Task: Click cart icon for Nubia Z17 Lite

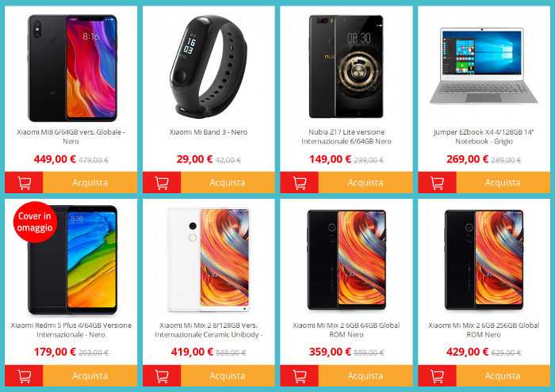Action: 300,182
